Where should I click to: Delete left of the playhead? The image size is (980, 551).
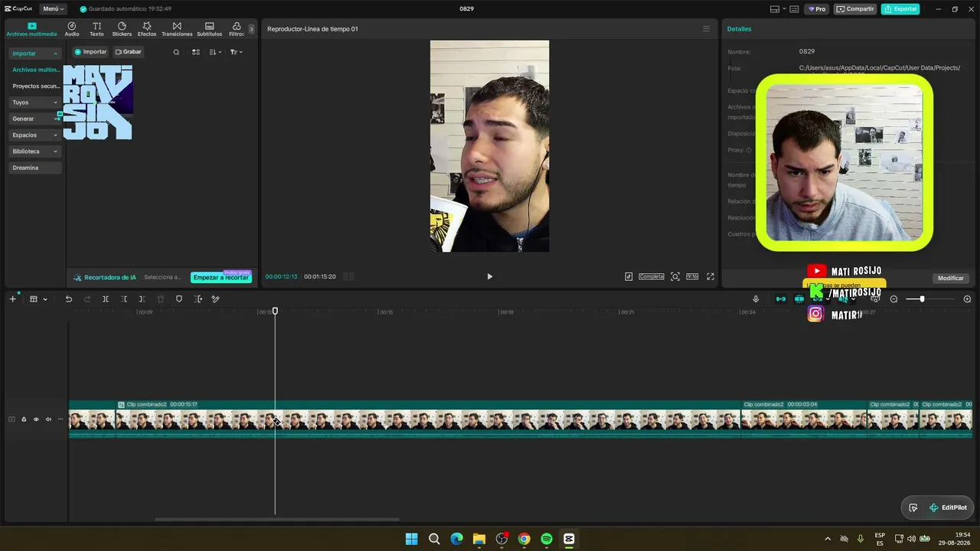tap(124, 298)
